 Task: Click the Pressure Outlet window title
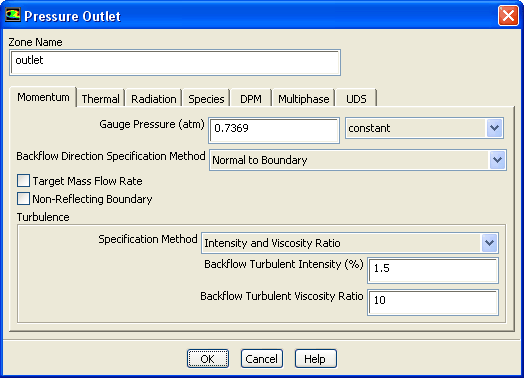click(73, 16)
